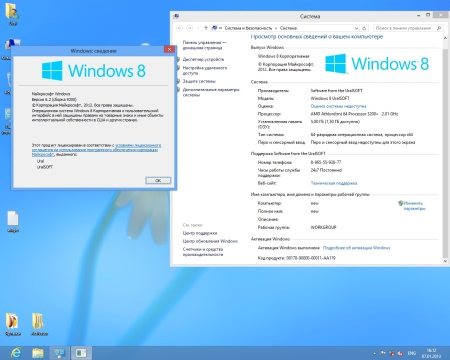Select top-left desktop folder icon

tap(12, 14)
